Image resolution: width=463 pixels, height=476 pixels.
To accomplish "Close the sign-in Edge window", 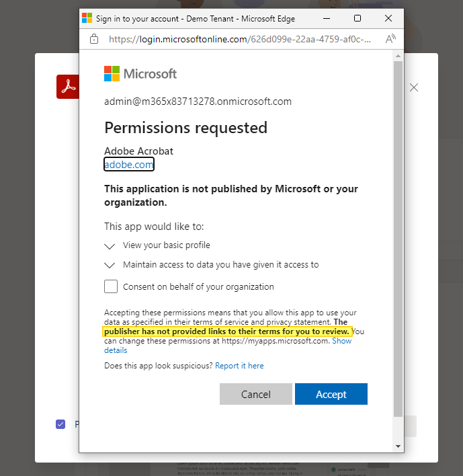I will pos(388,18).
